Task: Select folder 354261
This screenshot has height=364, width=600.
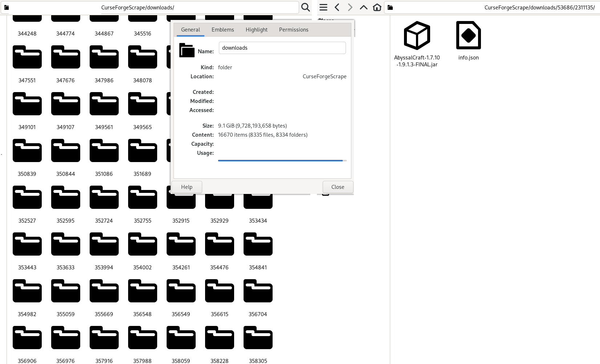Action: [x=181, y=244]
